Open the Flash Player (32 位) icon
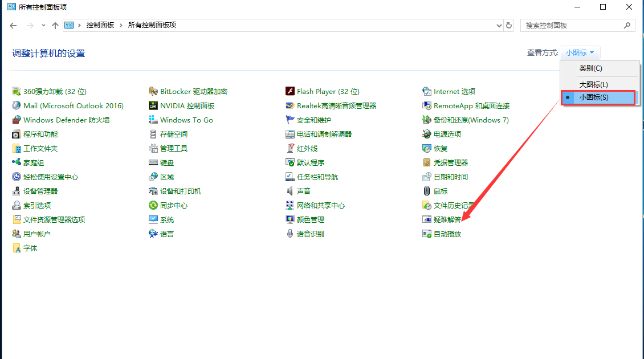 pos(290,91)
